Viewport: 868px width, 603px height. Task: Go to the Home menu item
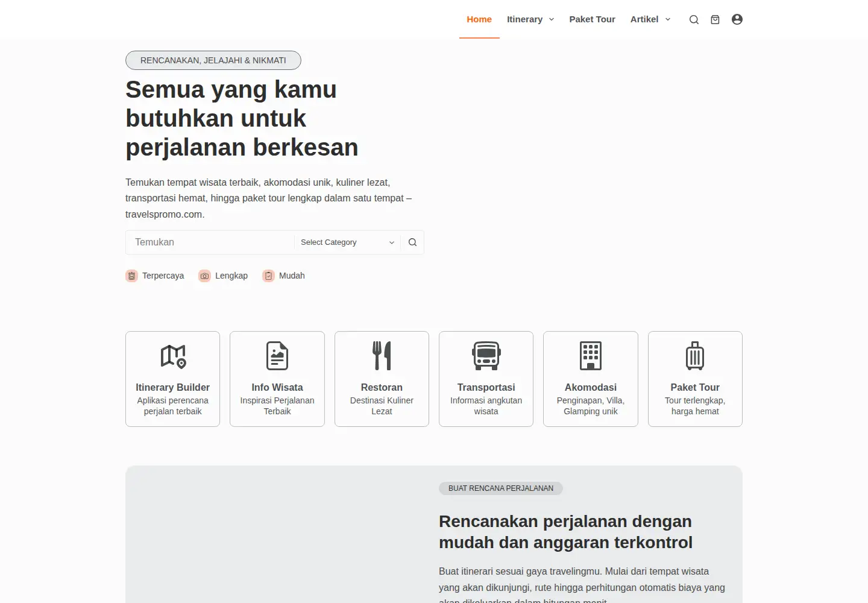click(479, 19)
